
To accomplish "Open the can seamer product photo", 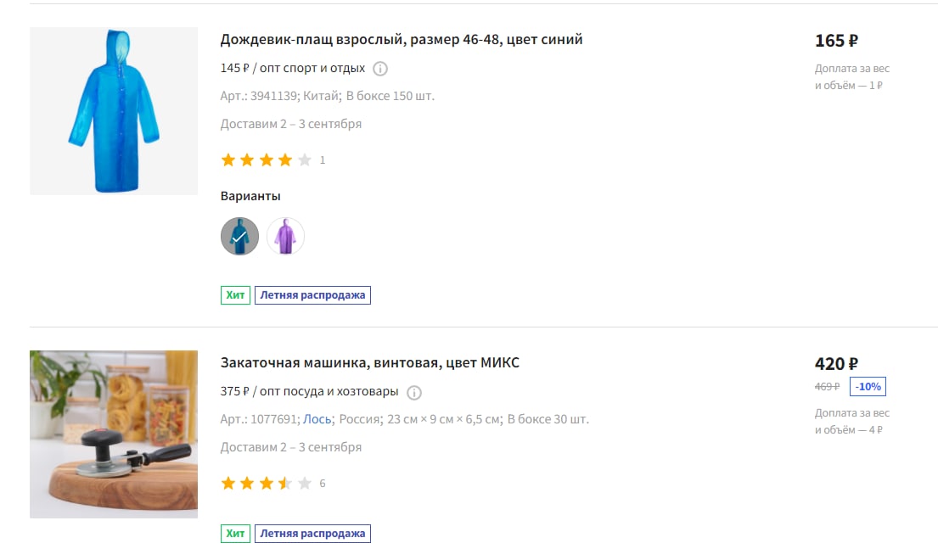I will tap(114, 434).
